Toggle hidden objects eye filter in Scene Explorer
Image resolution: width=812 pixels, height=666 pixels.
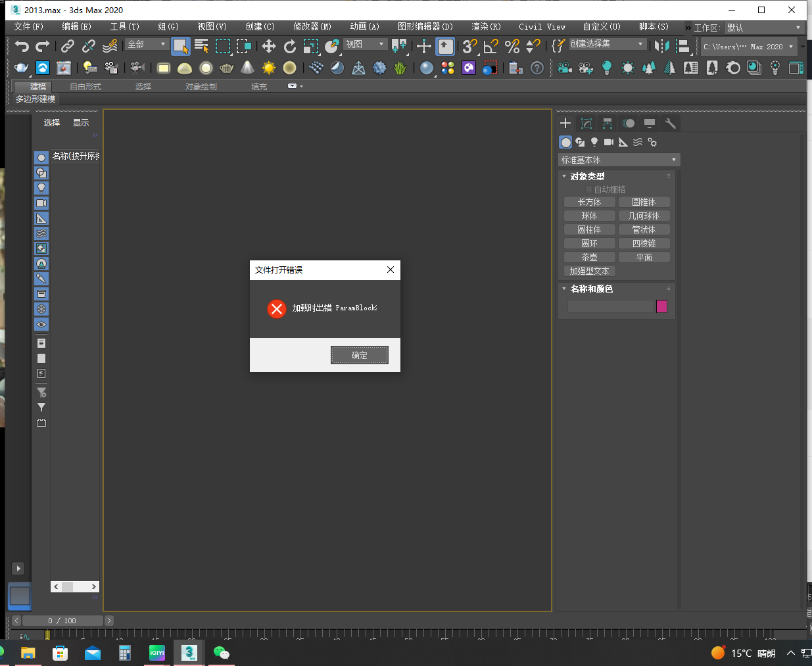pos(41,324)
